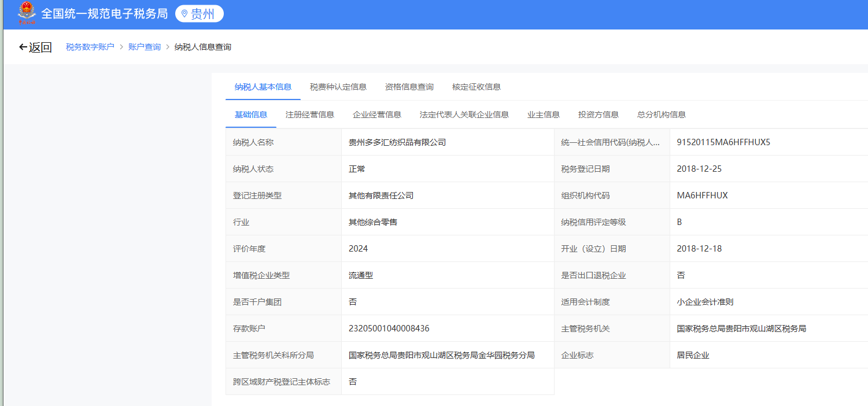Screen dimensions: 868x406
Task: Click the location pin icon beside 贵州
Action: click(x=184, y=14)
